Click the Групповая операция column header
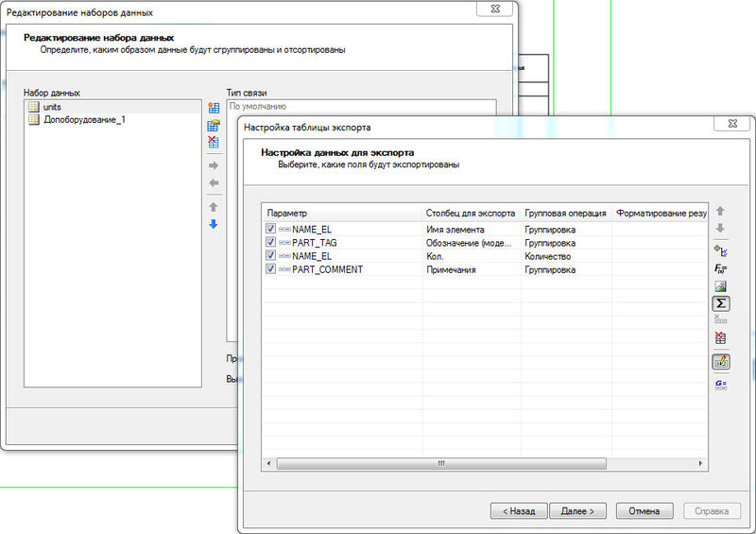This screenshot has height=534, width=756. click(565, 213)
